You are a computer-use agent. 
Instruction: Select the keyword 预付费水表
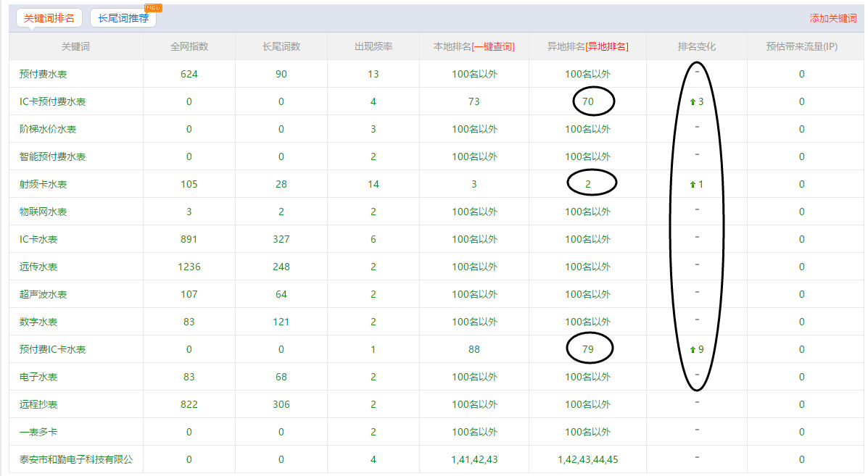[x=43, y=74]
